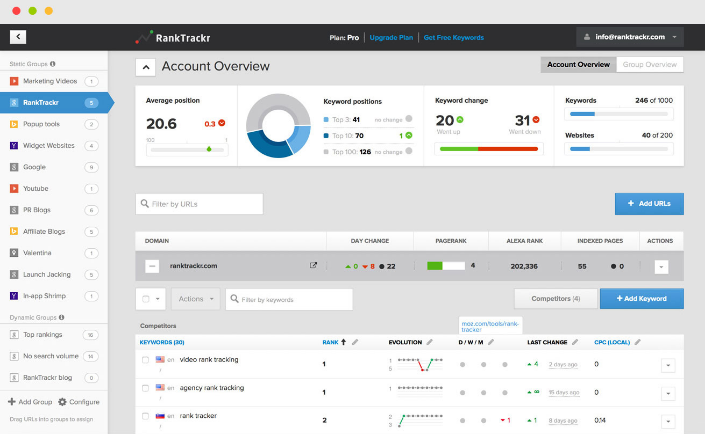Click average position slider marker
Image resolution: width=705 pixels, height=434 pixels.
coord(209,149)
